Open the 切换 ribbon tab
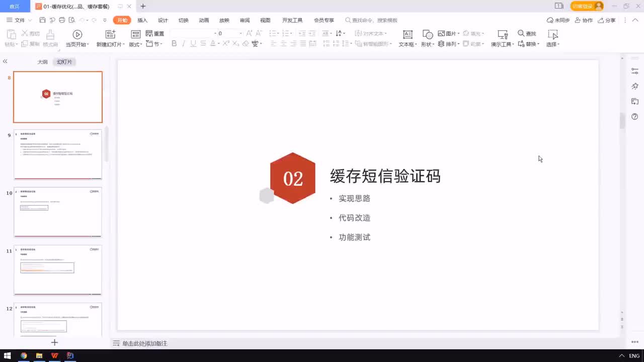 pyautogui.click(x=184, y=20)
